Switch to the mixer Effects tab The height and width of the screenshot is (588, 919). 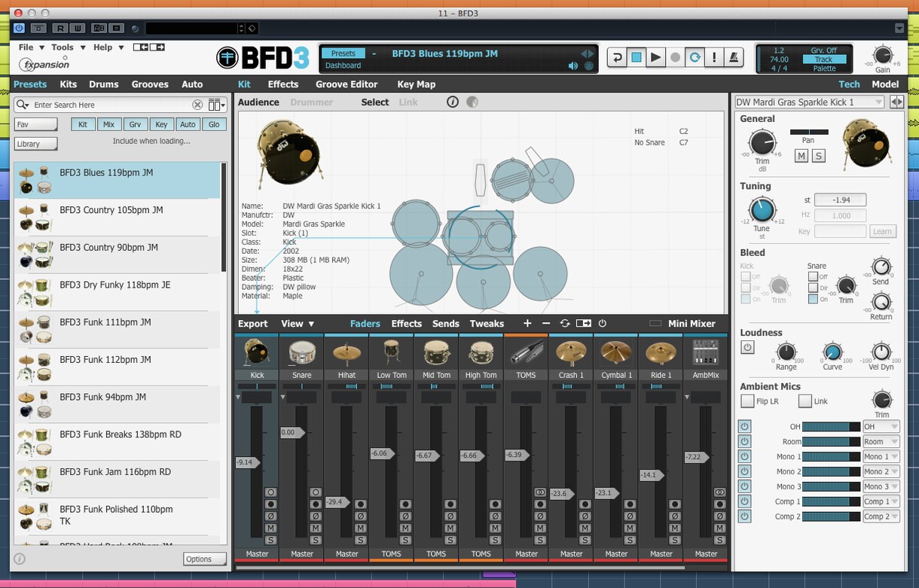(407, 324)
